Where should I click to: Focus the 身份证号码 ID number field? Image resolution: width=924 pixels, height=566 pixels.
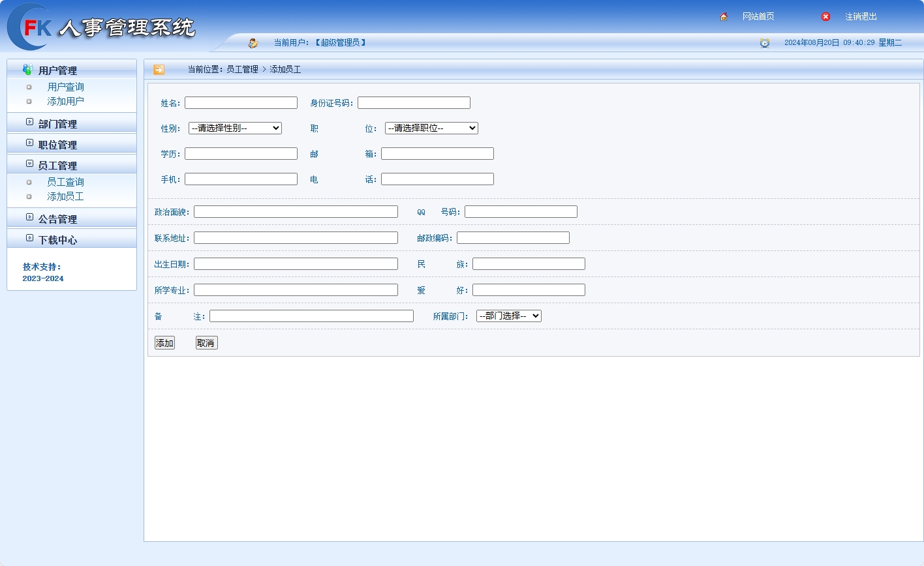(x=414, y=103)
